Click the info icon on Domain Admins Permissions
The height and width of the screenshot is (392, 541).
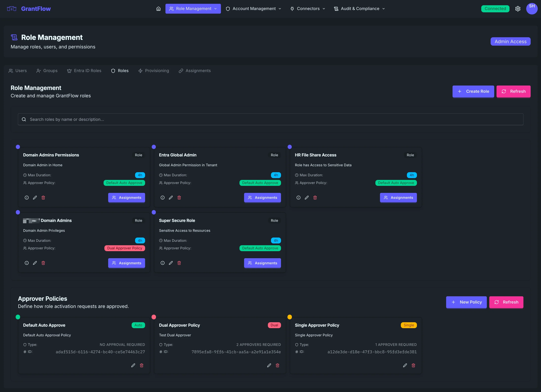[x=26, y=197]
